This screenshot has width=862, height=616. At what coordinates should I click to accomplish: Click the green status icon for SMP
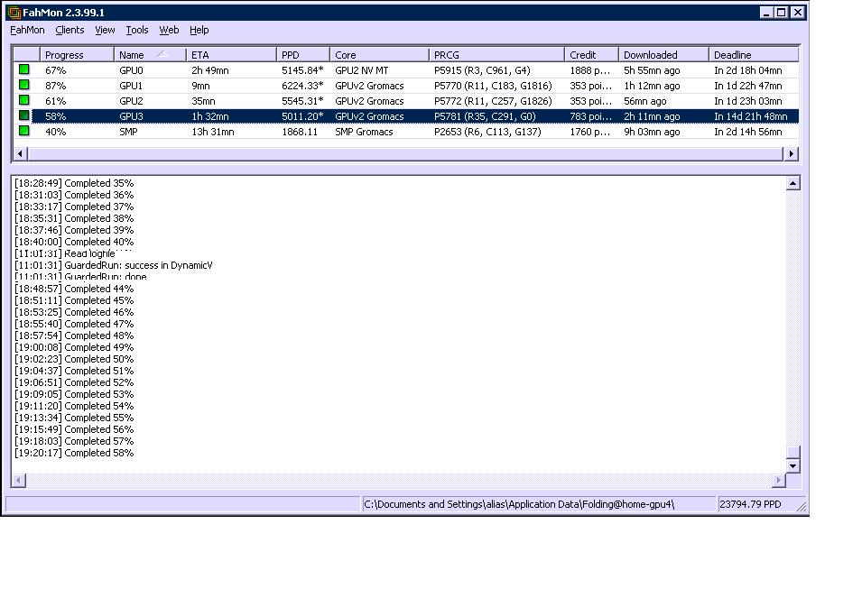(x=23, y=132)
